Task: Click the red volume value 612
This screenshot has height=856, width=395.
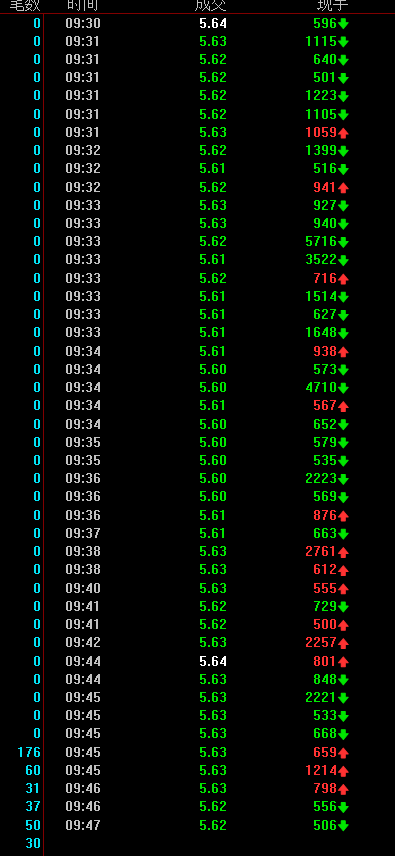Action: click(x=325, y=569)
